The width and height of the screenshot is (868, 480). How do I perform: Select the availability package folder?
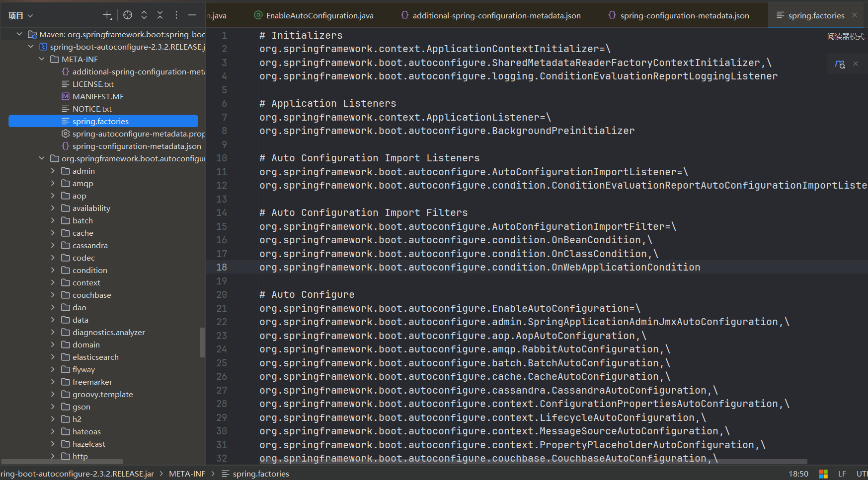[x=86, y=208]
